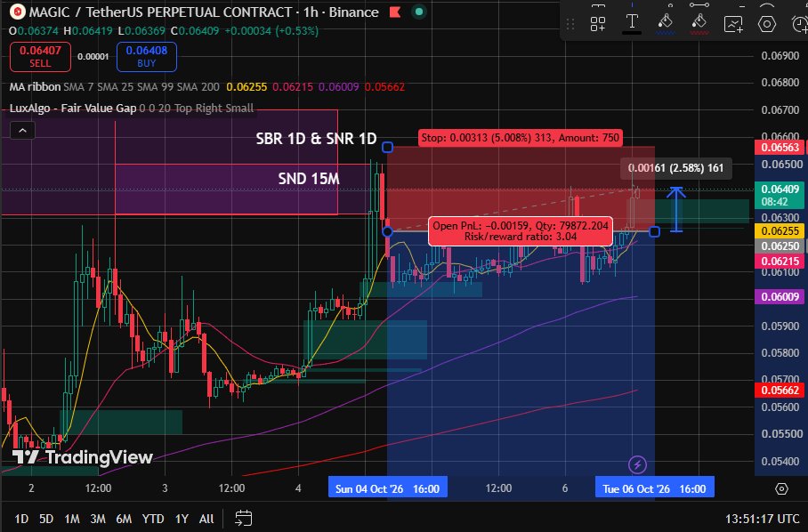The image size is (808, 532).
Task: Collapse the indicator legend chevron
Action: (22, 131)
